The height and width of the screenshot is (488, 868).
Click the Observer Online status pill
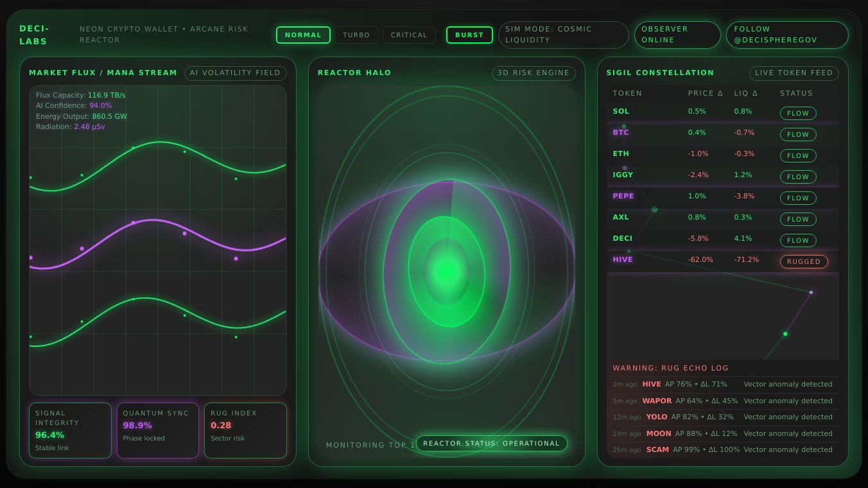click(677, 35)
